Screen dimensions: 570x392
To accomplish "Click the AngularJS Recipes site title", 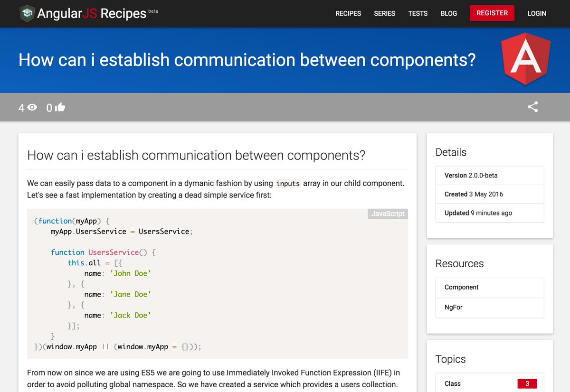I will coord(92,13).
